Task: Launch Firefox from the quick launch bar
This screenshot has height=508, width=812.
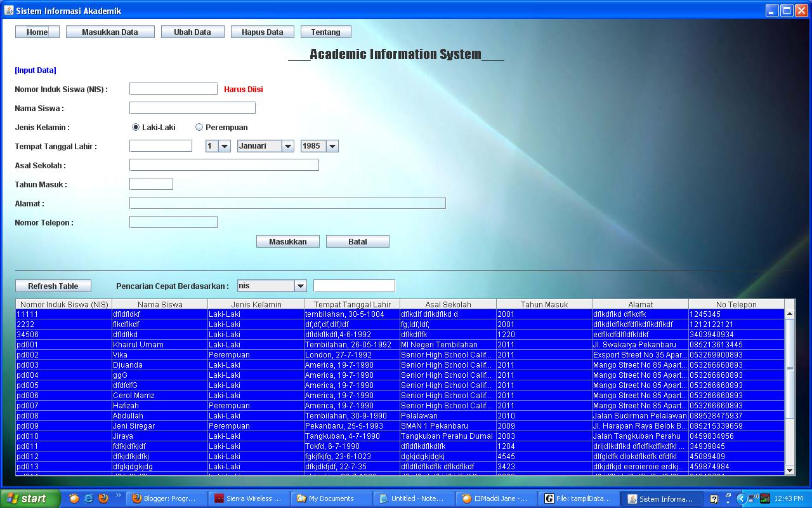Action: point(102,499)
